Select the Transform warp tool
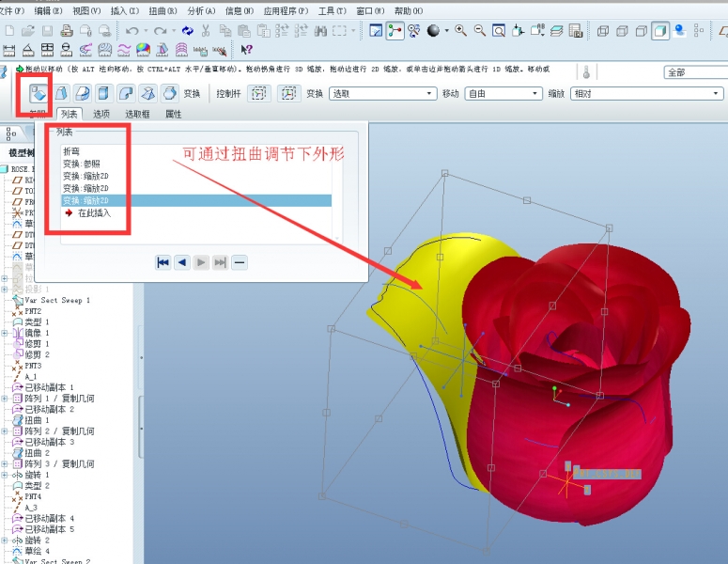 point(39,92)
